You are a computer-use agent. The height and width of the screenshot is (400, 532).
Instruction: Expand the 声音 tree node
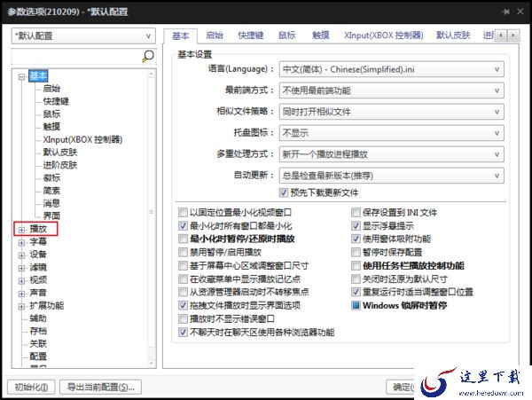(x=21, y=294)
